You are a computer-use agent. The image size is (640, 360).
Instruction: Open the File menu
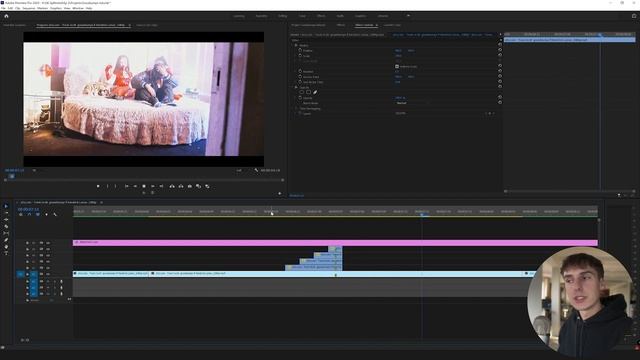pyautogui.click(x=3, y=8)
